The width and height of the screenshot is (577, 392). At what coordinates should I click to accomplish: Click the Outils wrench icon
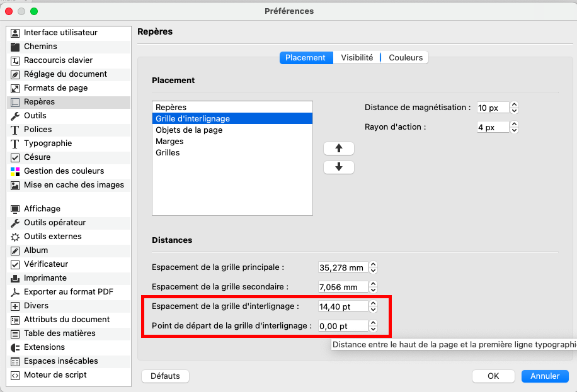click(16, 116)
